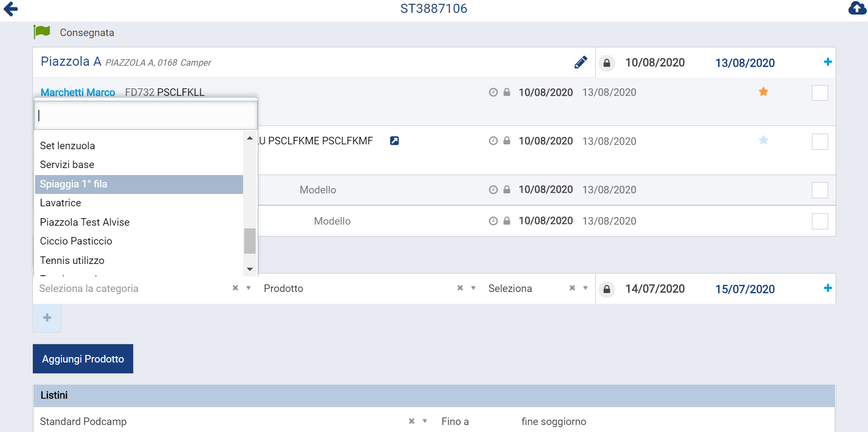Click the lock icon beside 14/07/2020
Image resolution: width=868 pixels, height=432 pixels.
607,289
